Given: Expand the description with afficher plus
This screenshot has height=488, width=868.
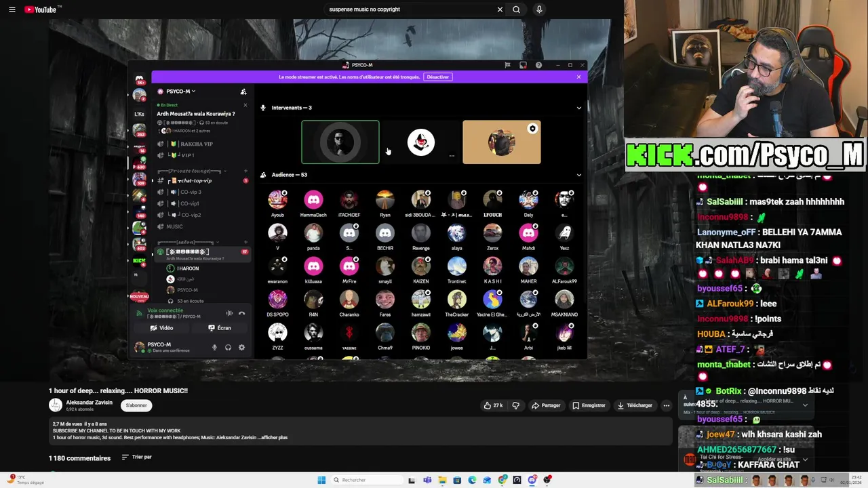Looking at the screenshot, I should pos(273,437).
